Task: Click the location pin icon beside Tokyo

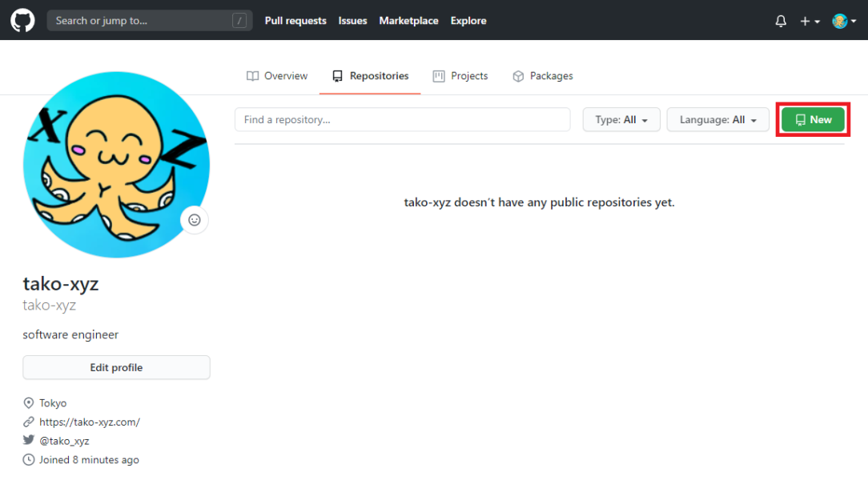Action: tap(29, 403)
